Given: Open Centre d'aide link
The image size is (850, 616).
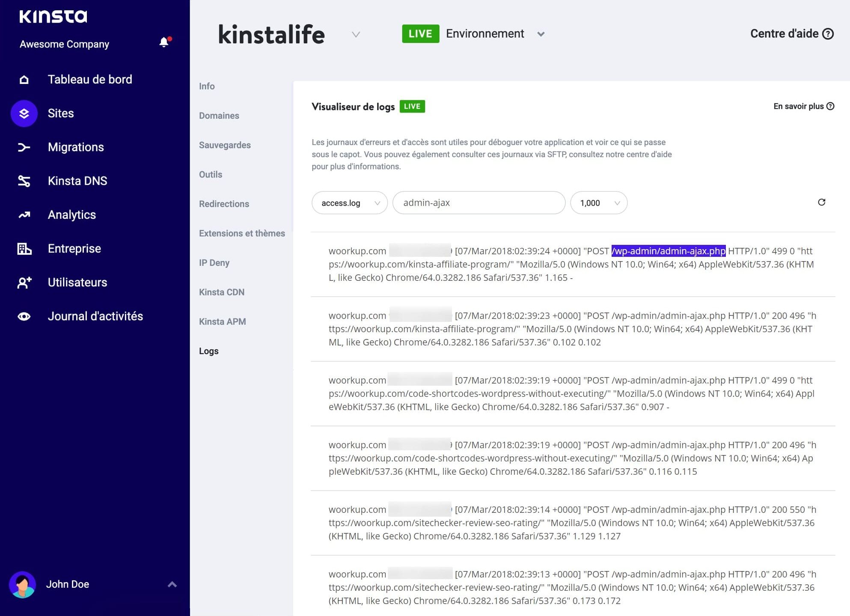Looking at the screenshot, I should pos(791,34).
